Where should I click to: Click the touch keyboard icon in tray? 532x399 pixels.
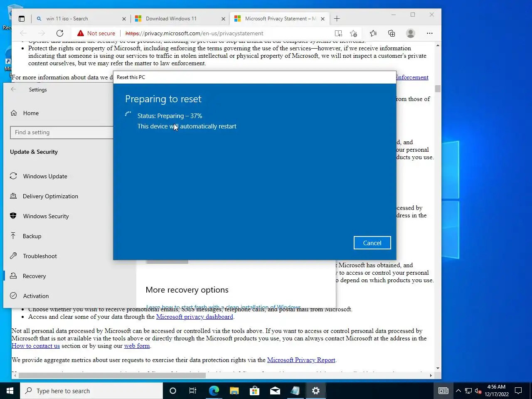pyautogui.click(x=443, y=391)
